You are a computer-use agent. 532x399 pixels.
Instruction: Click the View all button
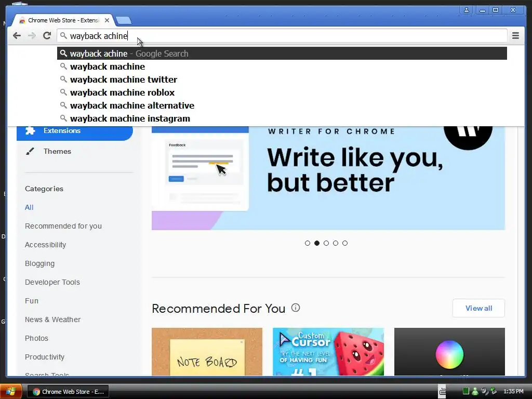click(478, 308)
